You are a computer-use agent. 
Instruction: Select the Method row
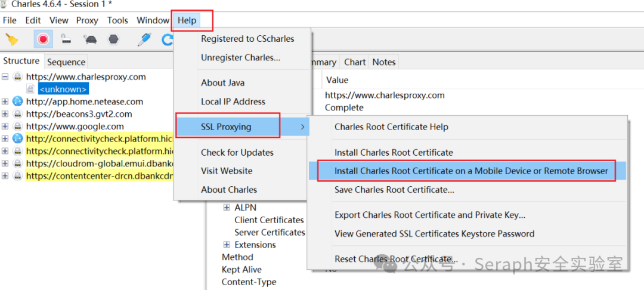(x=237, y=257)
